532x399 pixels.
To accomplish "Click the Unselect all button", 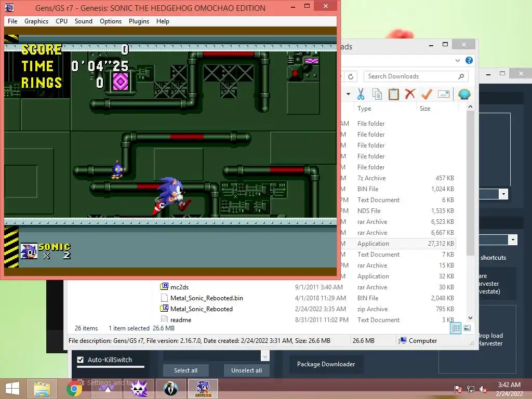I will [246, 370].
